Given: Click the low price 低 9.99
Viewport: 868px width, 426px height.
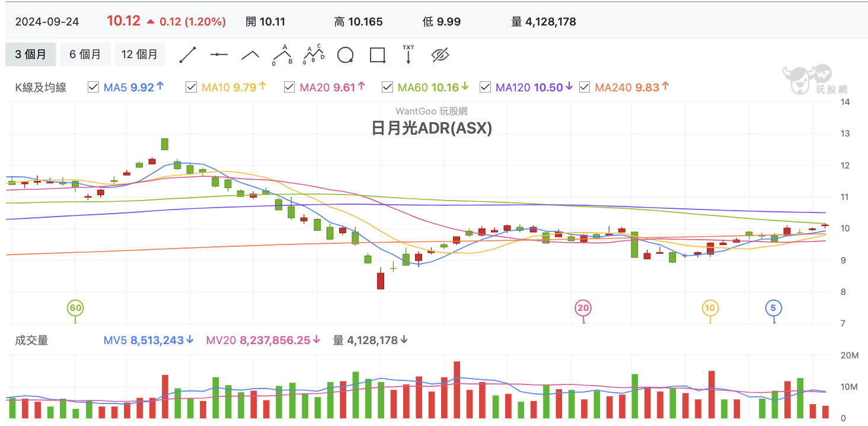Looking at the screenshot, I should coord(442,22).
